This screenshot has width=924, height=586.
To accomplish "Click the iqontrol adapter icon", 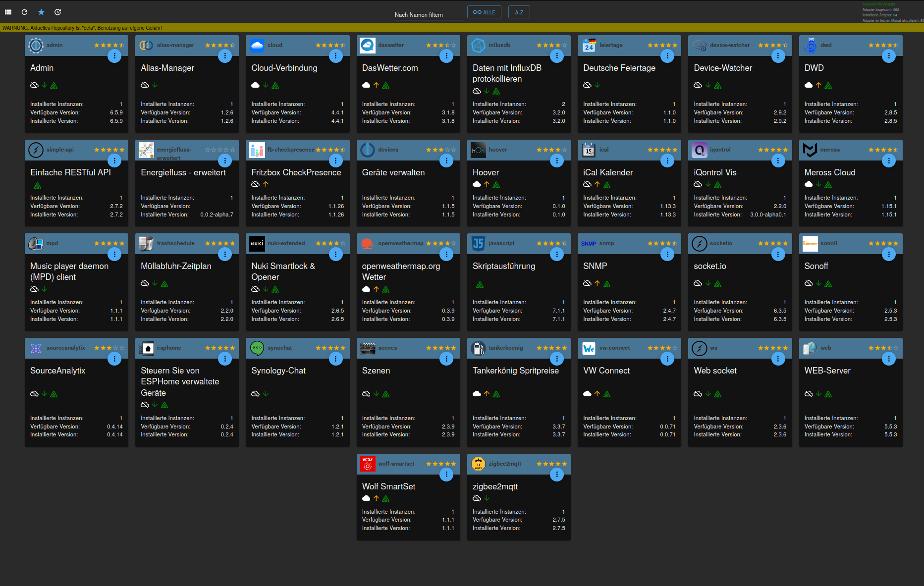I will pos(700,150).
